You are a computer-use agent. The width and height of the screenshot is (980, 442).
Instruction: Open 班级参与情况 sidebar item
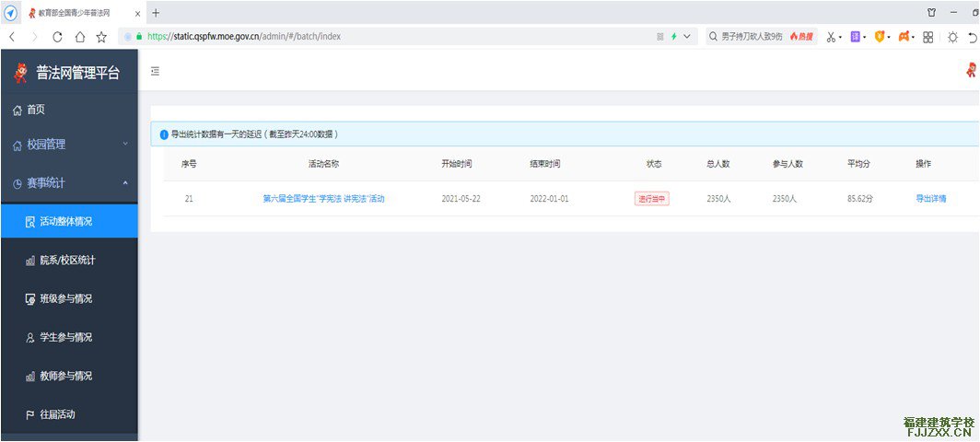pos(65,298)
